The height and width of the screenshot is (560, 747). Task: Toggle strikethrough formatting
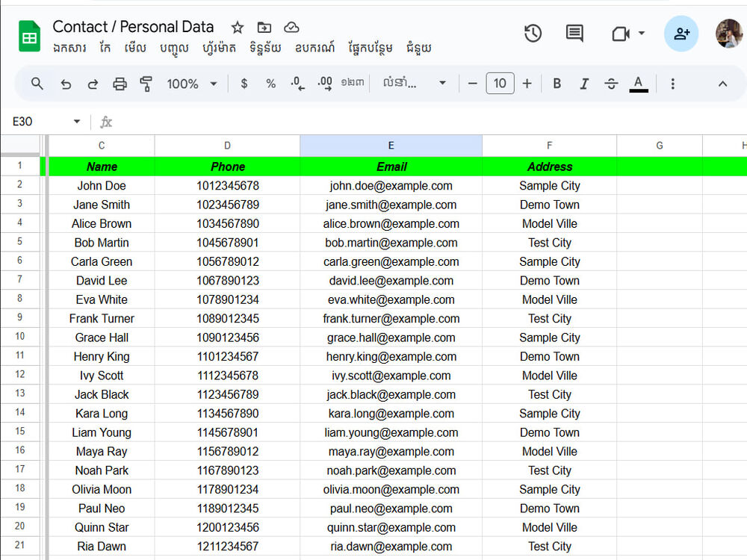611,84
